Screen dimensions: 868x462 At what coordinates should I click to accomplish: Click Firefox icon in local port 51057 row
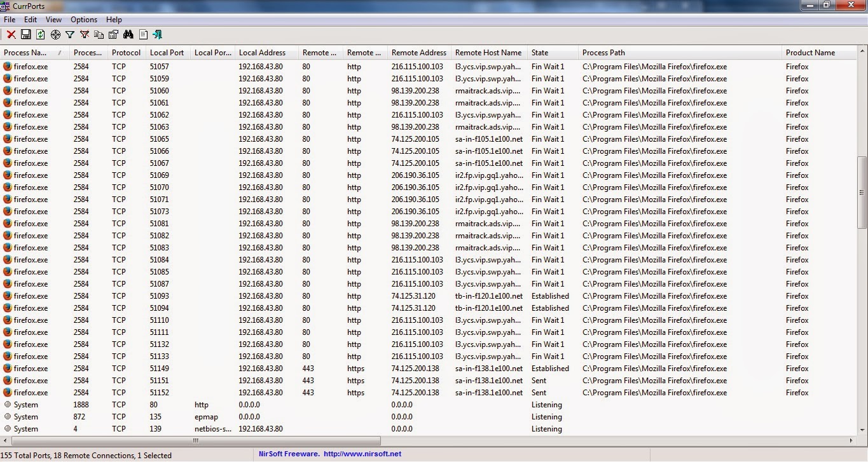pyautogui.click(x=8, y=66)
